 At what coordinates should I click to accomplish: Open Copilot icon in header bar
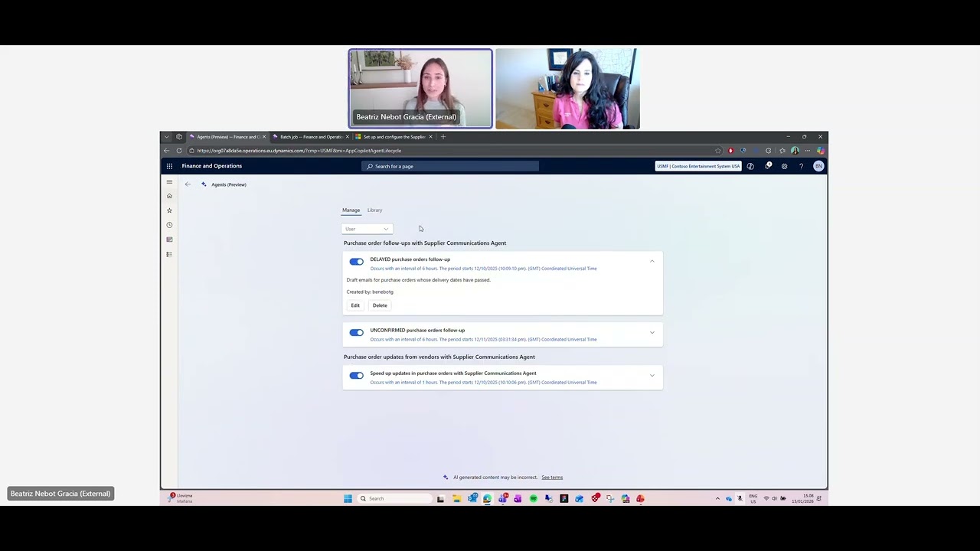(750, 166)
